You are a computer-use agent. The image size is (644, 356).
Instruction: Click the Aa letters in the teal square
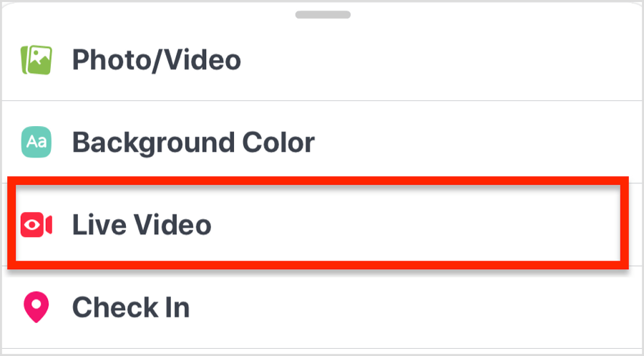click(x=36, y=143)
